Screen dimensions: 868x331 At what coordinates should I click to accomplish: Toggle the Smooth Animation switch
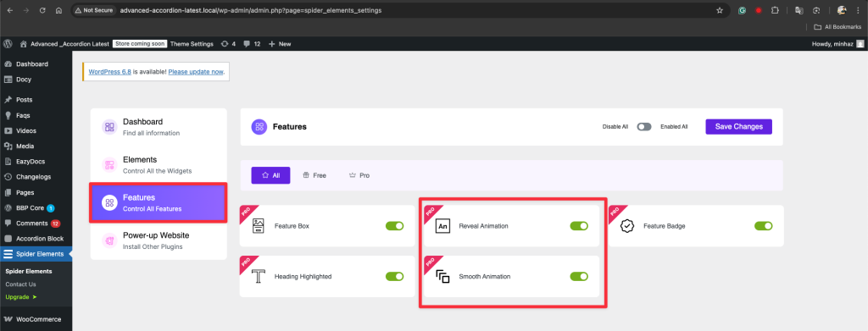tap(579, 276)
